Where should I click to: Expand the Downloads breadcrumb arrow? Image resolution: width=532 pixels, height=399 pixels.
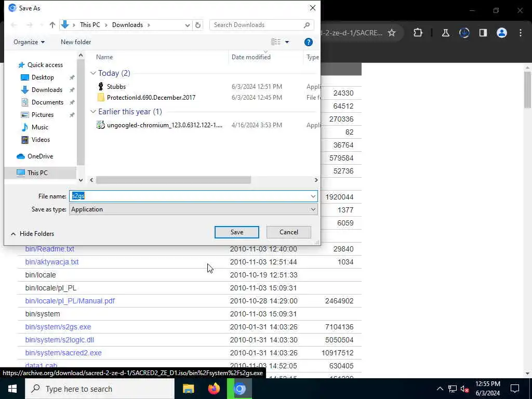click(x=149, y=25)
